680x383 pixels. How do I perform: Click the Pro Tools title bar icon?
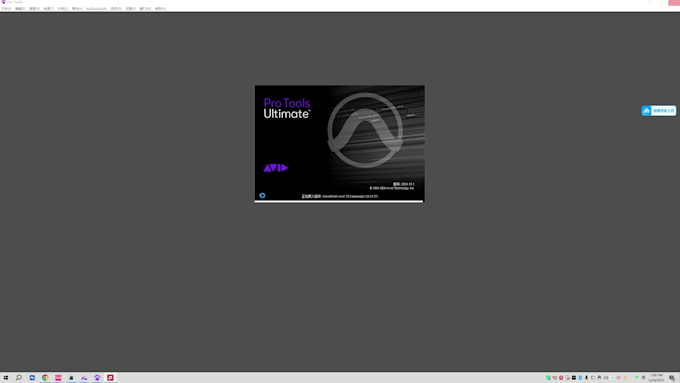(x=3, y=2)
